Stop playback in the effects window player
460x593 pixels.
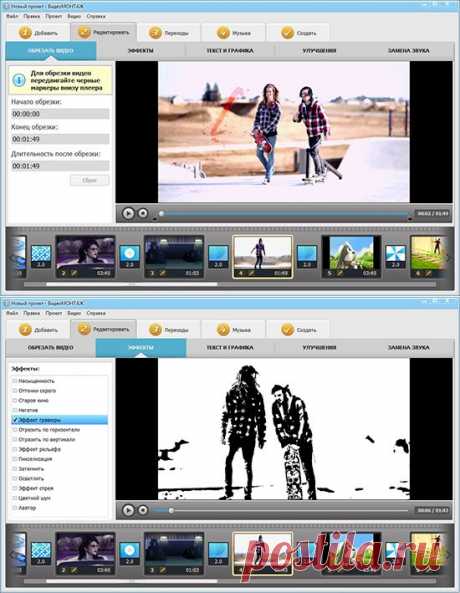143,510
